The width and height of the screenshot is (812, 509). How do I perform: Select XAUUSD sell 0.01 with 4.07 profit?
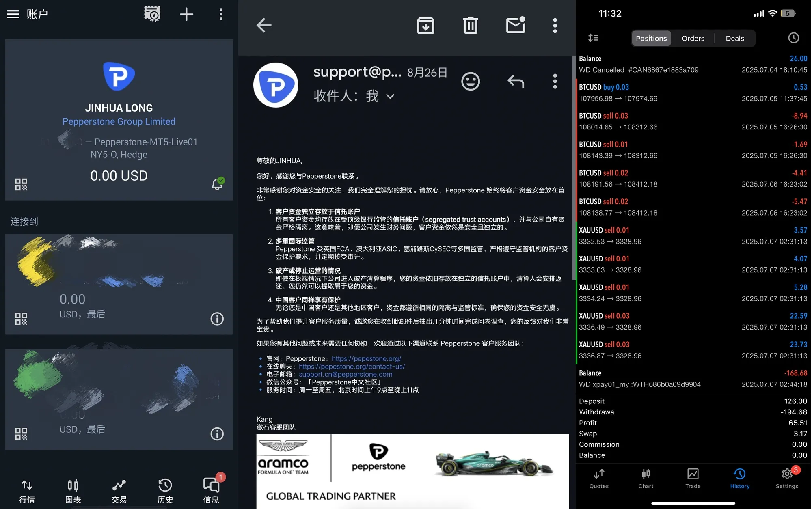(693, 264)
